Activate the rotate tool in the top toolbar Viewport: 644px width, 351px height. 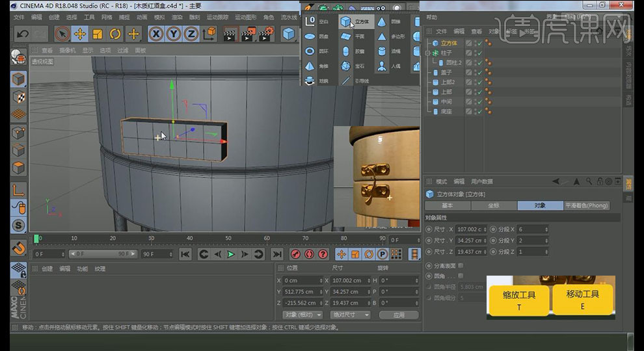coord(115,34)
